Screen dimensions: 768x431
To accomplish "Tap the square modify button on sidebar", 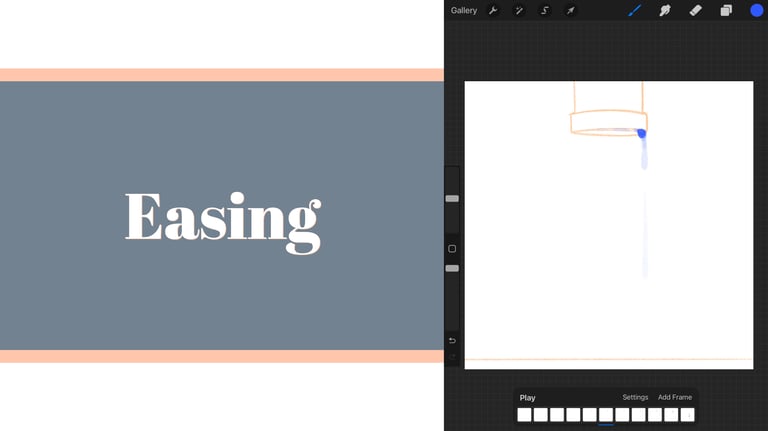I will tap(452, 249).
